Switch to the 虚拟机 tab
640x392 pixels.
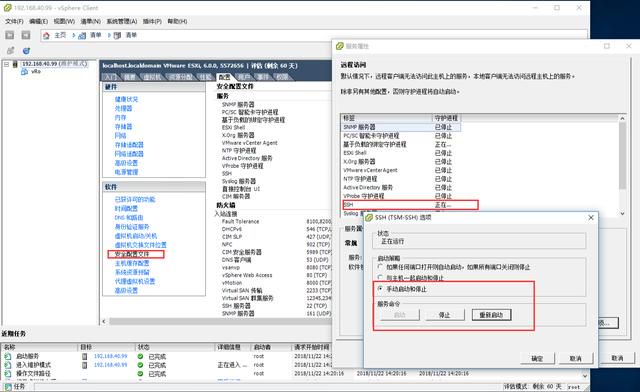click(x=152, y=77)
